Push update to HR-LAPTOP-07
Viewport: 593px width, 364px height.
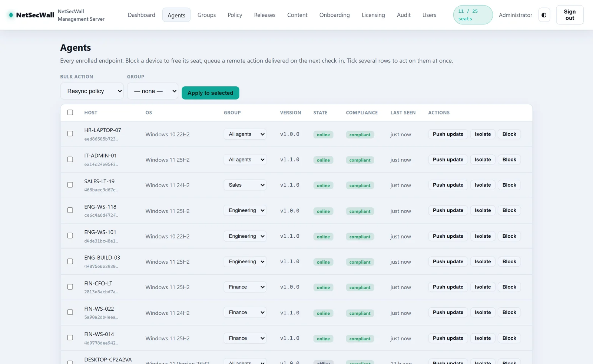(x=448, y=134)
